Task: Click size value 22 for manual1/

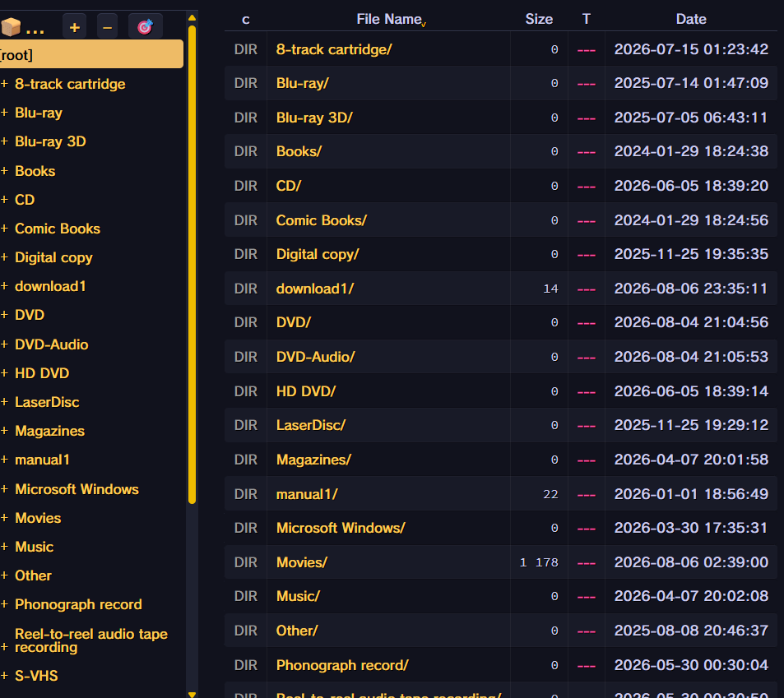Action: point(550,494)
